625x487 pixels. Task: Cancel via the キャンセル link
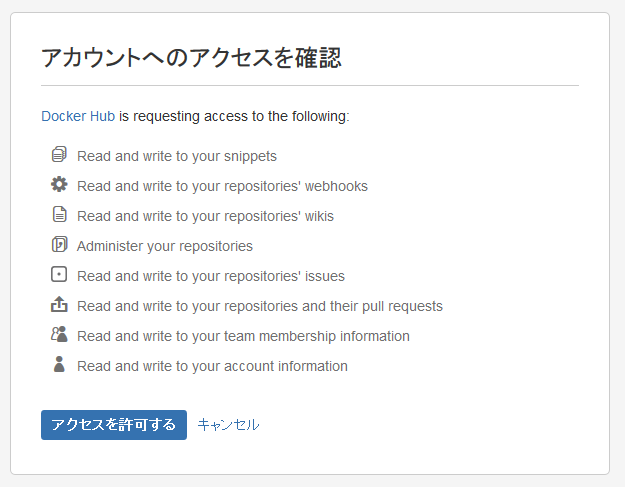coord(228,425)
